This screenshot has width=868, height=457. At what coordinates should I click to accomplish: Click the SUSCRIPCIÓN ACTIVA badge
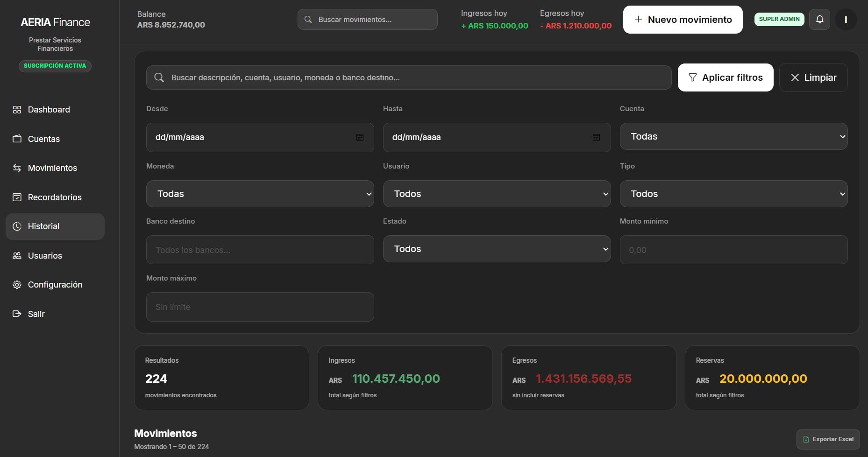55,66
